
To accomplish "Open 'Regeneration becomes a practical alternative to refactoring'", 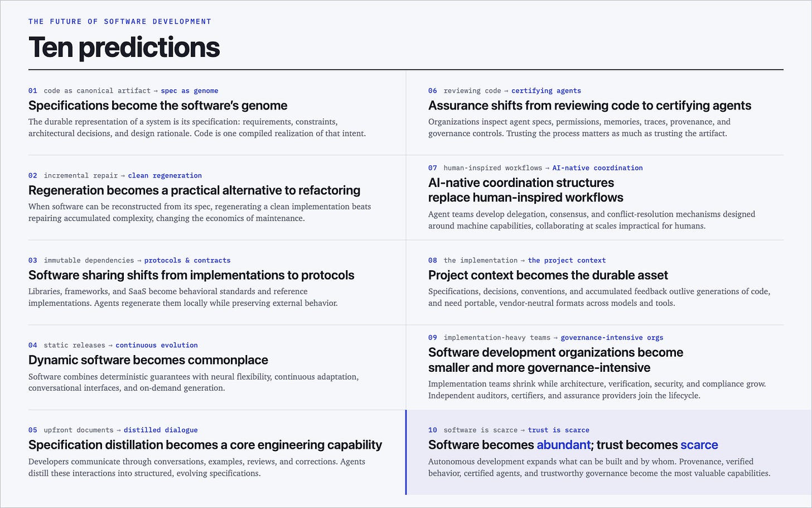I will (195, 190).
